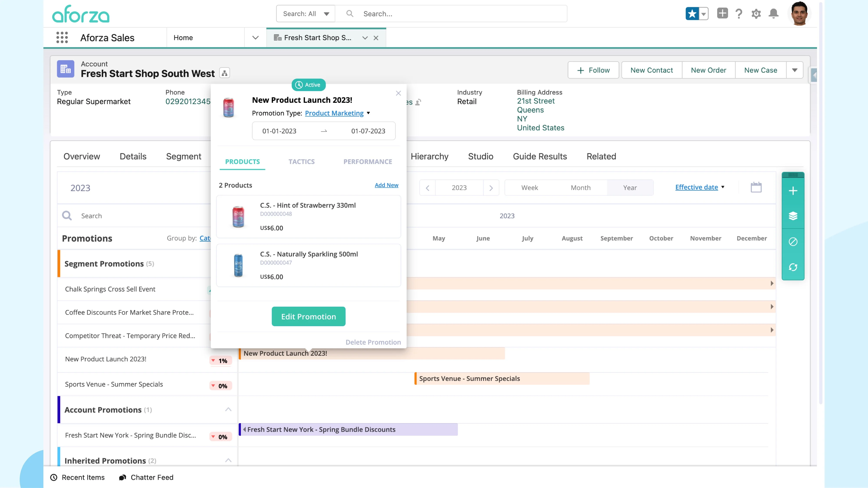Click the plus icon in green toolbar

pyautogui.click(x=793, y=191)
